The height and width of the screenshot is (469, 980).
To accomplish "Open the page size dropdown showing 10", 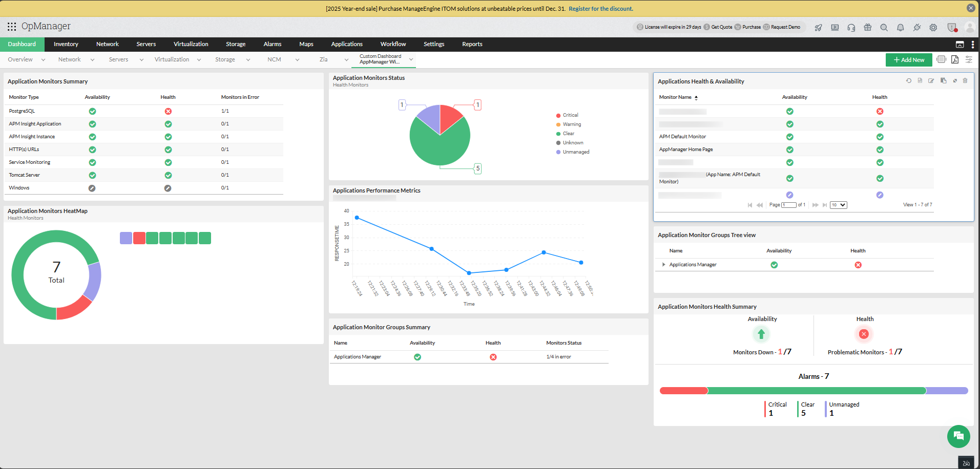I will [838, 205].
